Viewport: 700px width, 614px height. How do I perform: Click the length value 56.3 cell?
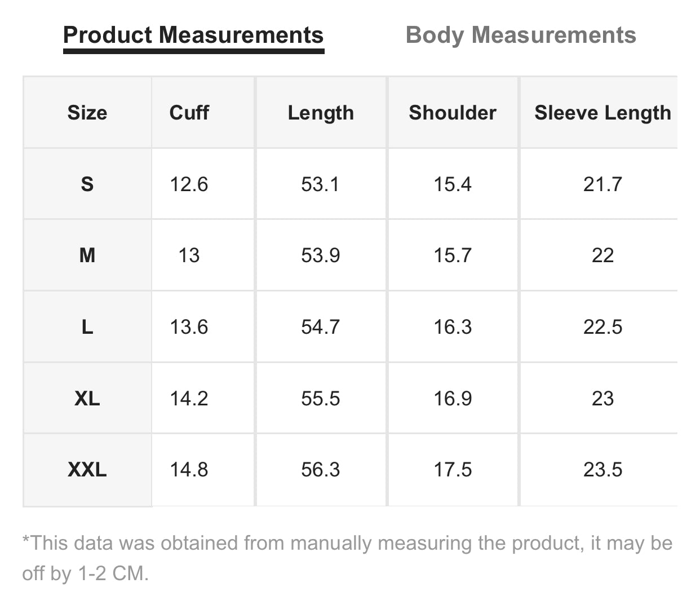[321, 470]
